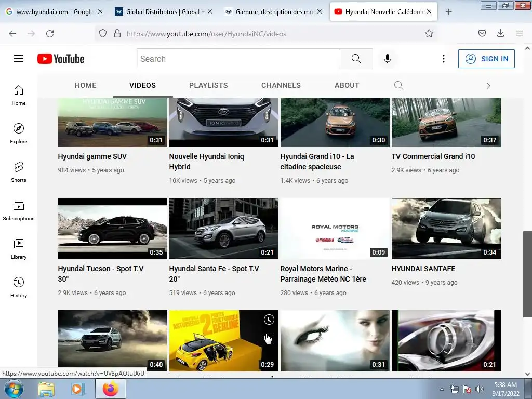Open the woman's eye video thumbnail

335,341
